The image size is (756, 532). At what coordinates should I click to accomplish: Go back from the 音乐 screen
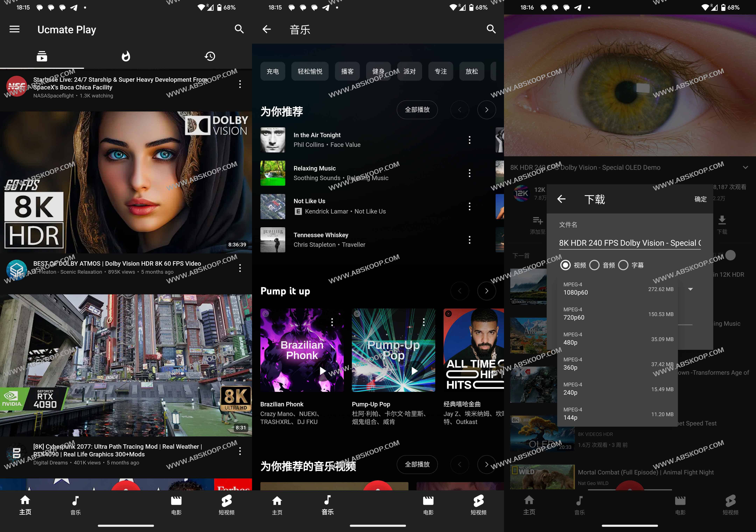pyautogui.click(x=267, y=29)
